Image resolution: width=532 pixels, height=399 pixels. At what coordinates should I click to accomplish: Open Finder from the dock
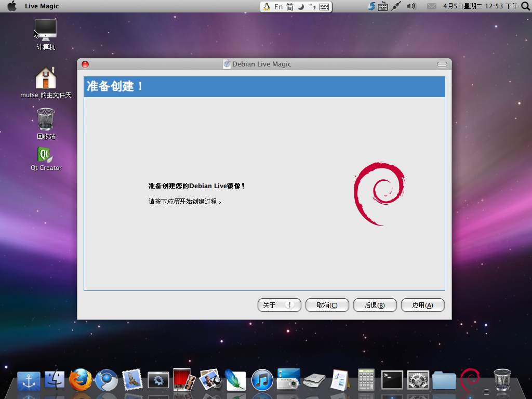point(54,380)
